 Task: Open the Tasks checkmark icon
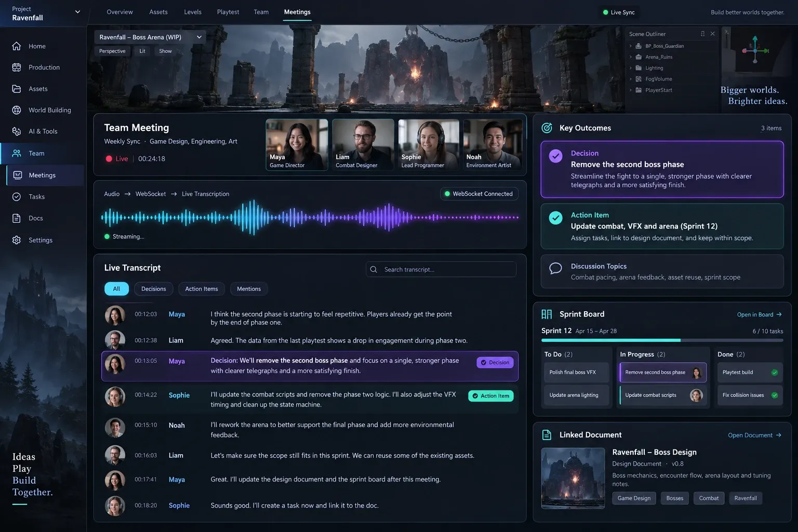(17, 197)
